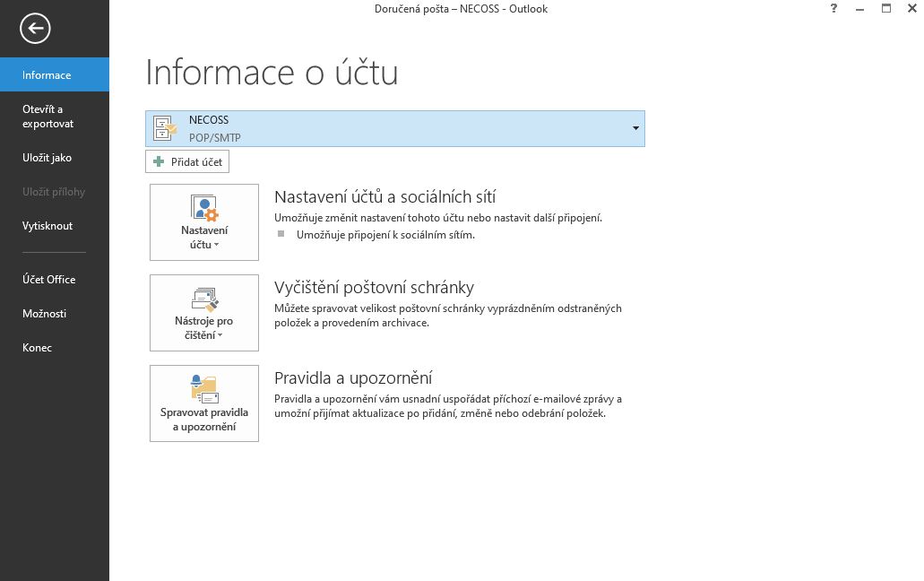Click the rules and alerts folder icon

click(204, 389)
